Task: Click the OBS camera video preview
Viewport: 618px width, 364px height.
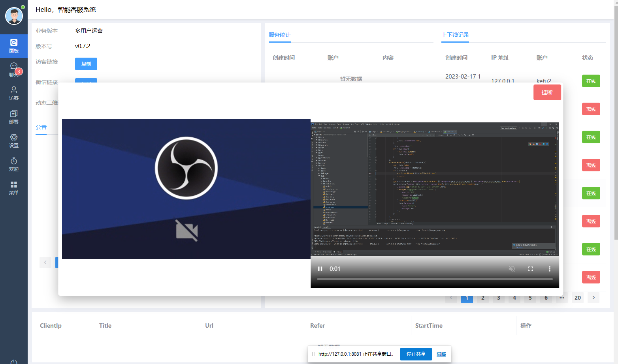Action: (186, 189)
